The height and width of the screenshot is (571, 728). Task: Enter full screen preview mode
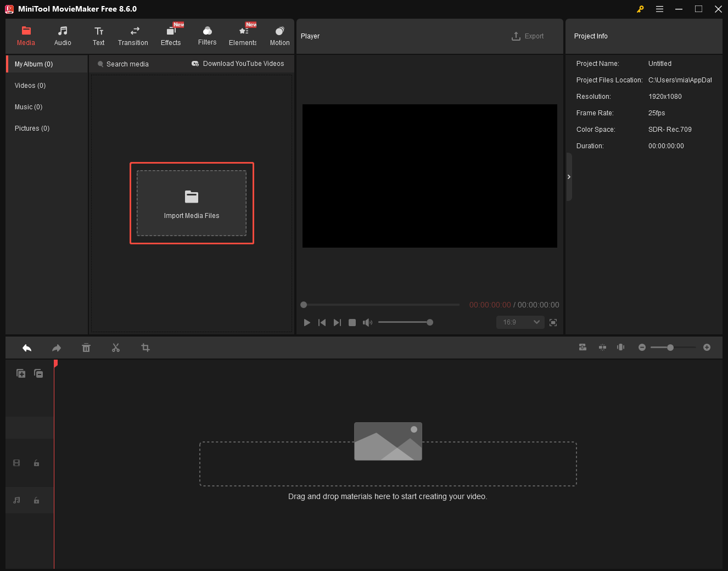(x=553, y=322)
